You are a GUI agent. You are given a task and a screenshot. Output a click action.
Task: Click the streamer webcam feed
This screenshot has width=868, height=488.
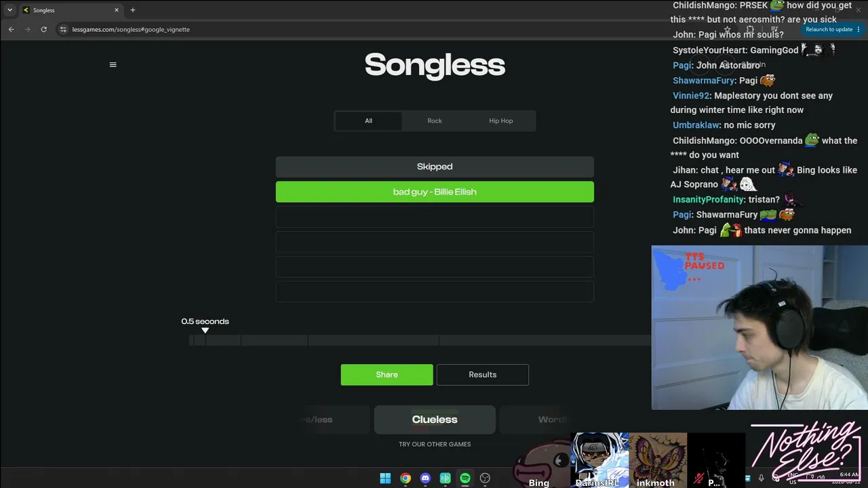(x=759, y=327)
